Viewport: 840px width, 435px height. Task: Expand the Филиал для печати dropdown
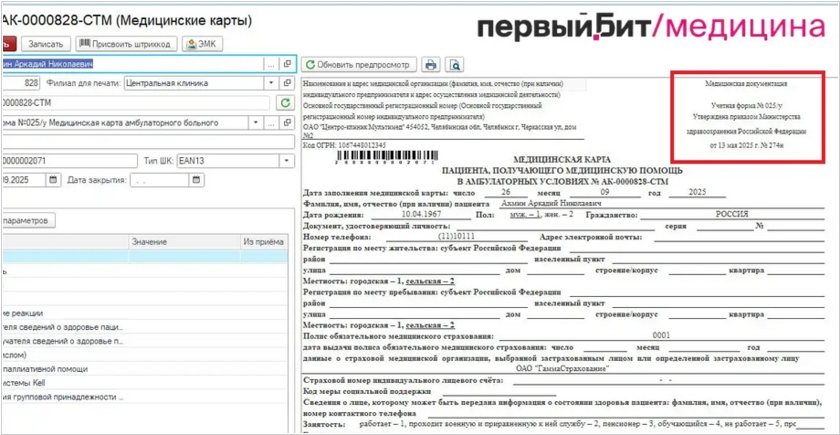(x=270, y=83)
